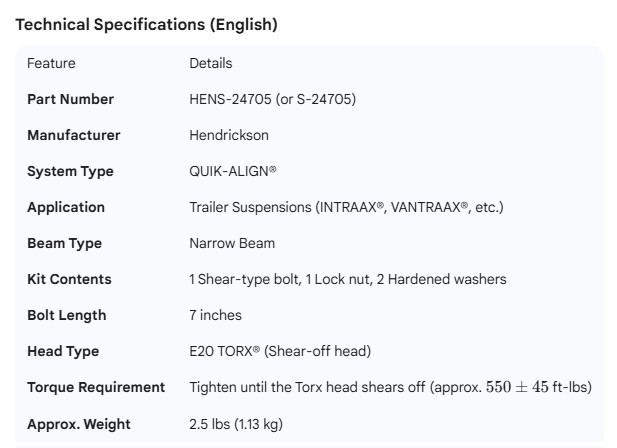
Task: Select the Feature column header
Action: coord(51,63)
